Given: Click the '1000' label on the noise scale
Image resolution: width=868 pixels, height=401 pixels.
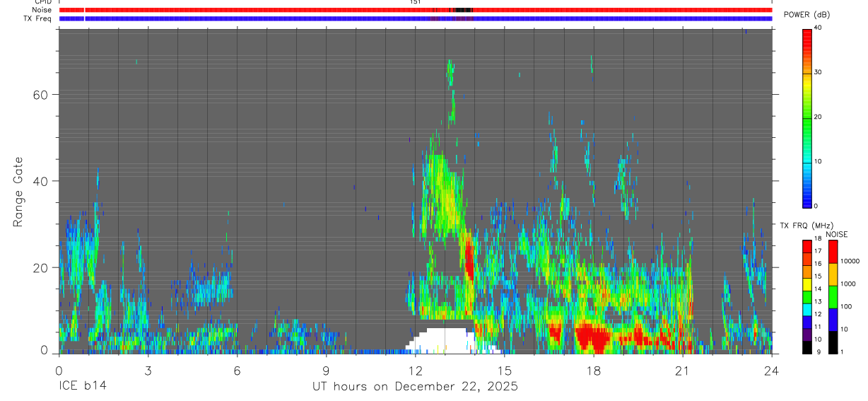Looking at the screenshot, I should [x=848, y=284].
